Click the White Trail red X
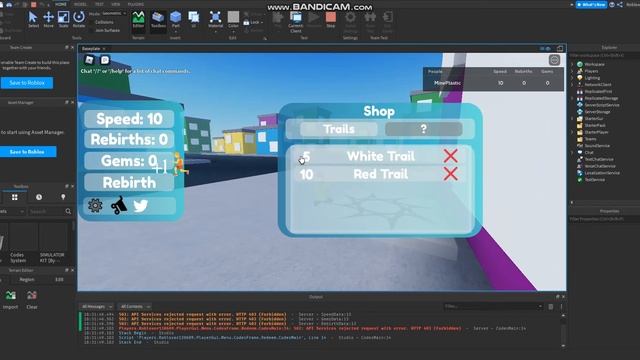This screenshot has width=640, height=360. pyautogui.click(x=451, y=156)
